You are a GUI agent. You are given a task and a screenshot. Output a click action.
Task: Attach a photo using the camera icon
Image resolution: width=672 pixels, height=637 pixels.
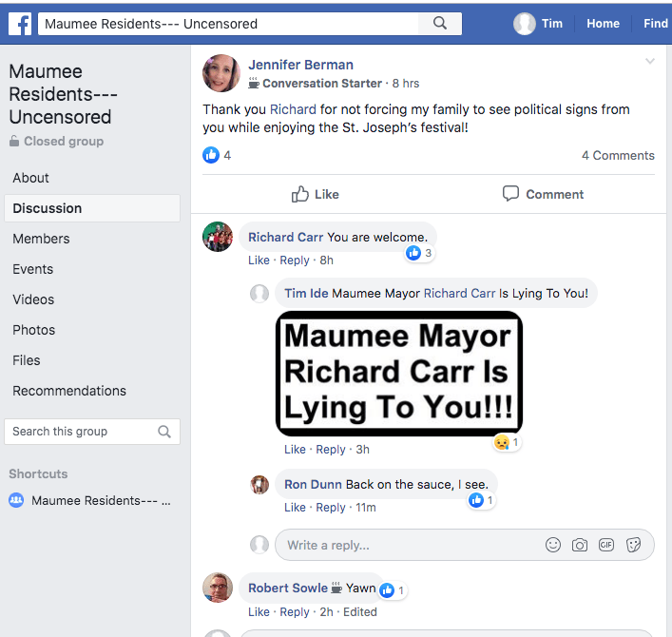[580, 545]
